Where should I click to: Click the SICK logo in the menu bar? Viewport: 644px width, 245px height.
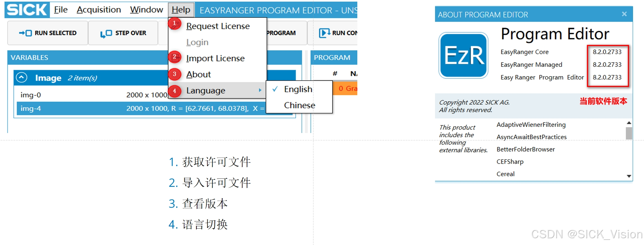tap(27, 10)
